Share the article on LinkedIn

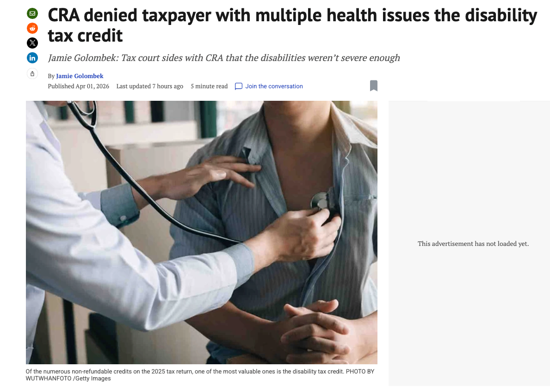point(32,57)
